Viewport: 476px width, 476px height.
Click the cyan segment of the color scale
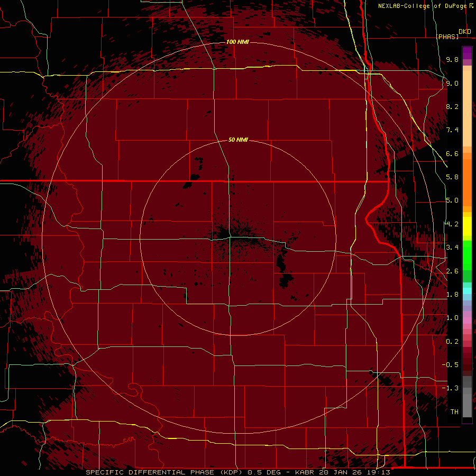(467, 291)
